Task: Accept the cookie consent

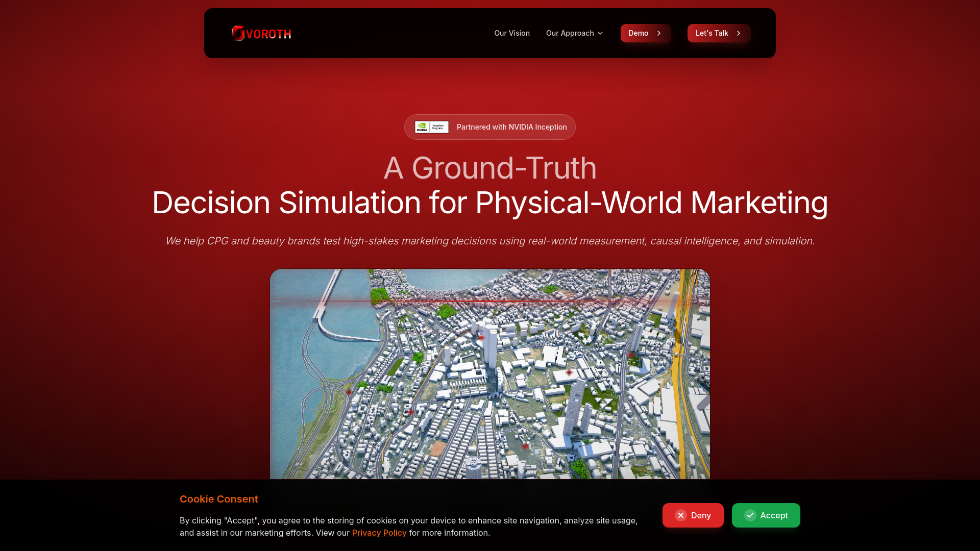Action: point(766,515)
